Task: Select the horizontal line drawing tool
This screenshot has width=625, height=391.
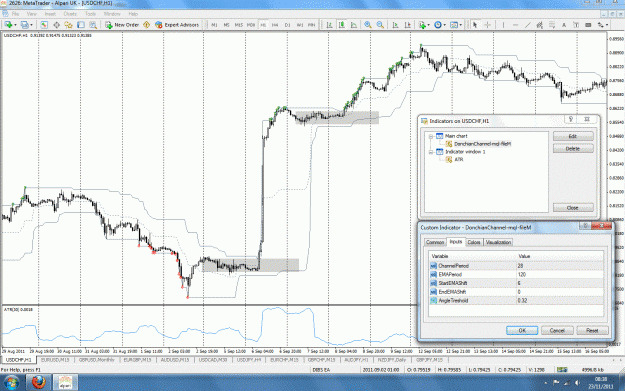Action: (515, 25)
